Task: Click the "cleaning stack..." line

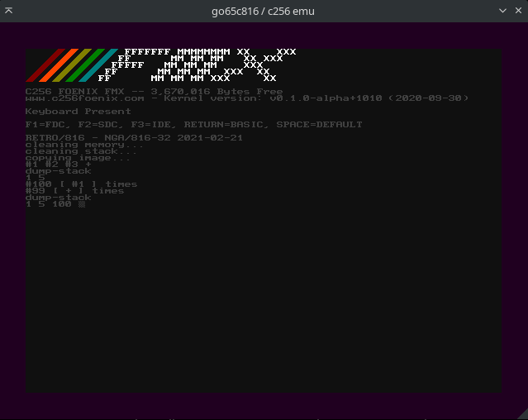Action: [81, 151]
